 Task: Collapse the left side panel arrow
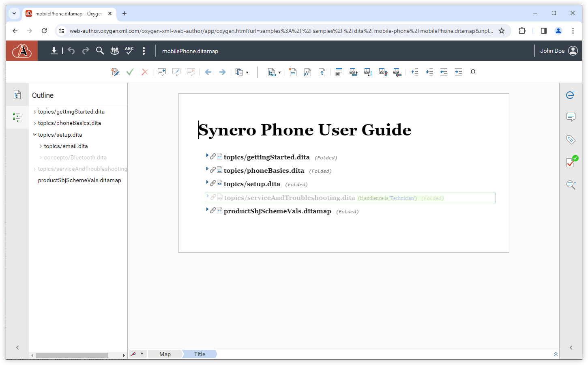click(x=17, y=348)
